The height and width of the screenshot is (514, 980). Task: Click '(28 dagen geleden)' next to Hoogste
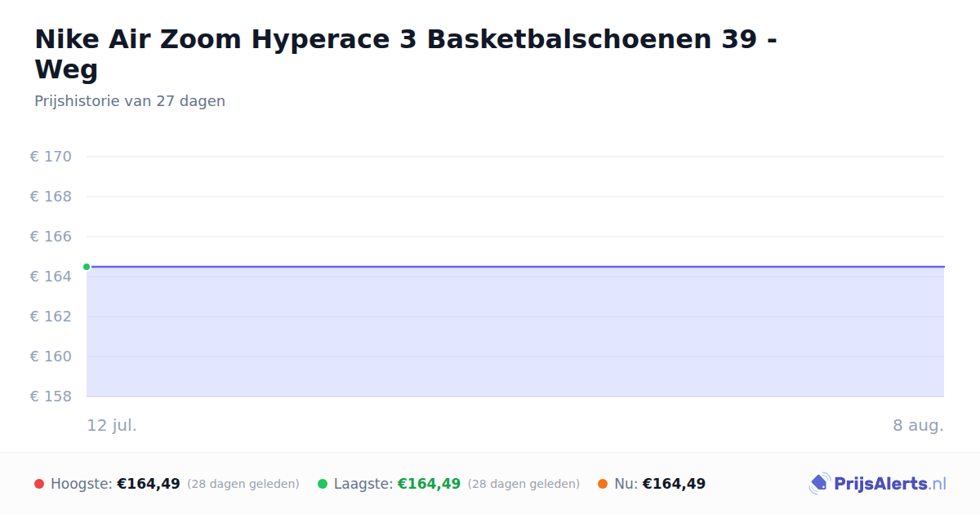[x=243, y=484]
